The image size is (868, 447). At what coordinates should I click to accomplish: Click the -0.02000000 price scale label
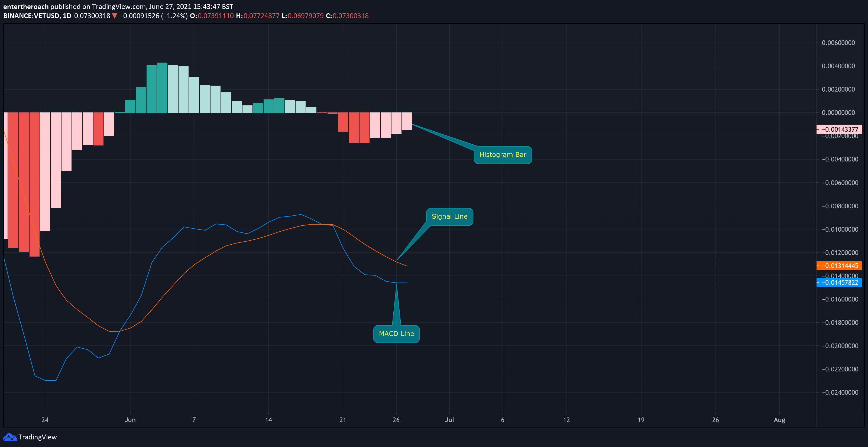(x=840, y=346)
